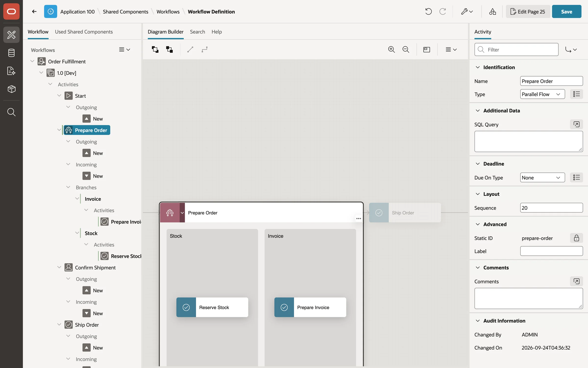The image size is (588, 368).
Task: Select the Start activity tree item
Action: (x=80, y=96)
